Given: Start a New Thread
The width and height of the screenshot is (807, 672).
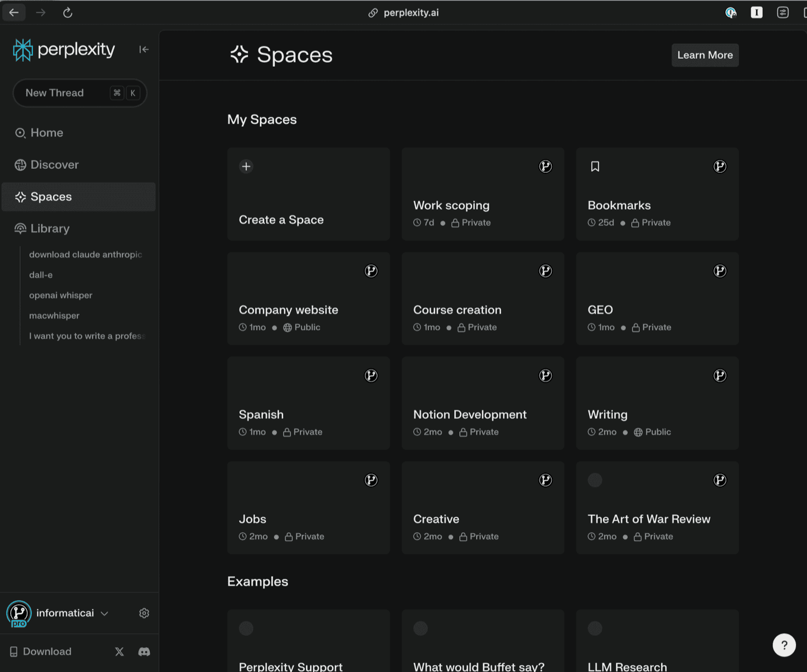Looking at the screenshot, I should tap(80, 93).
